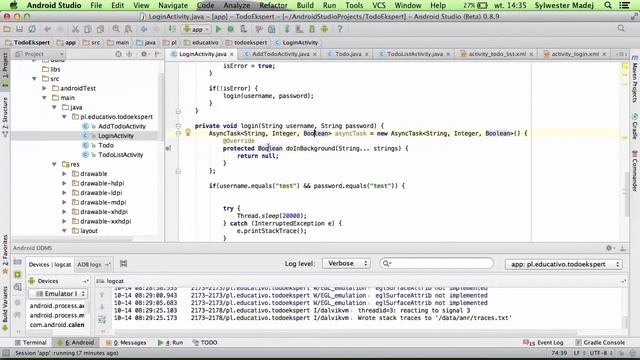
Task: Switch to the activity_login.xml tab
Action: click(575, 54)
